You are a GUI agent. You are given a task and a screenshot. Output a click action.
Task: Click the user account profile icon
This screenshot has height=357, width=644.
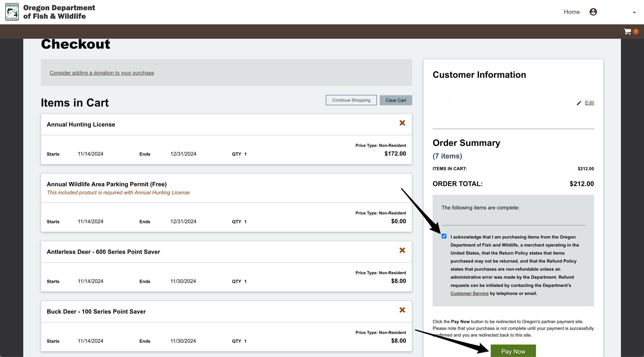tap(593, 12)
